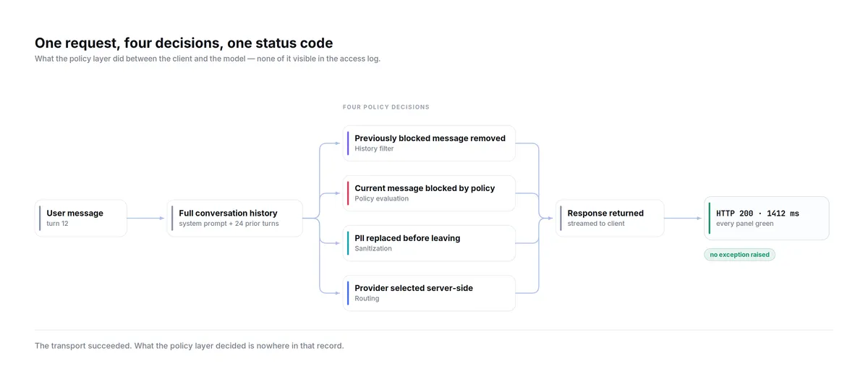Click the blue bar on Routing card
Image resolution: width=868 pixels, height=380 pixels.
click(x=348, y=293)
